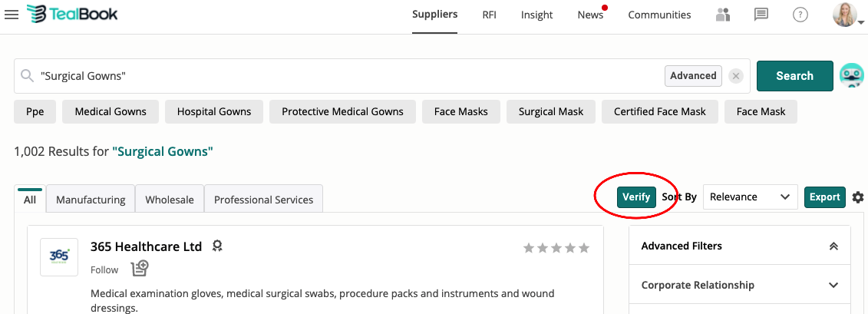Switch to the Manufacturing tab
Image resolution: width=868 pixels, height=314 pixels.
click(91, 200)
